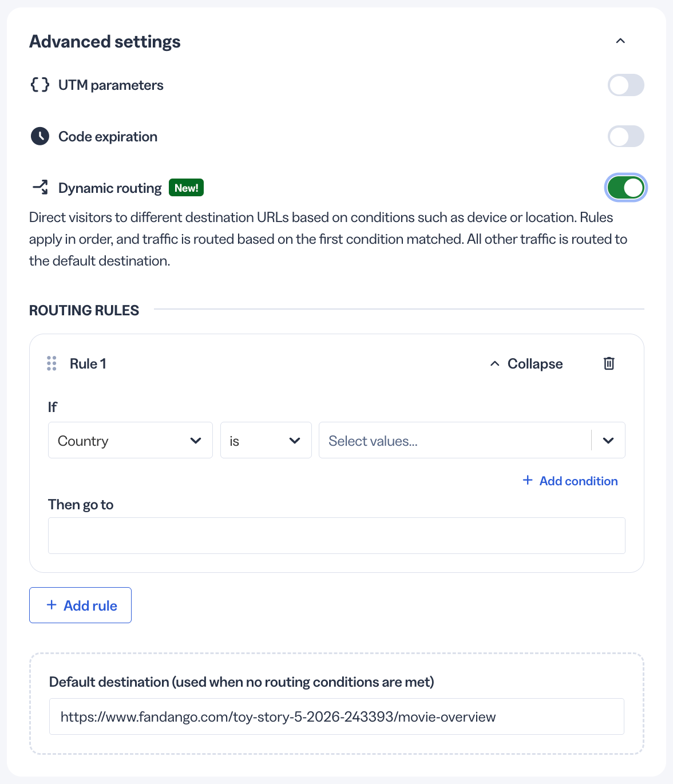This screenshot has height=784, width=673.
Task: Delete Rule 1 with the trash icon
Action: [x=609, y=363]
